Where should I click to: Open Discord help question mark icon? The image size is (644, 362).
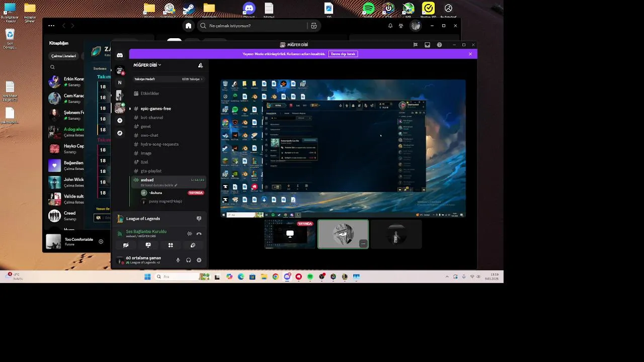point(439,45)
